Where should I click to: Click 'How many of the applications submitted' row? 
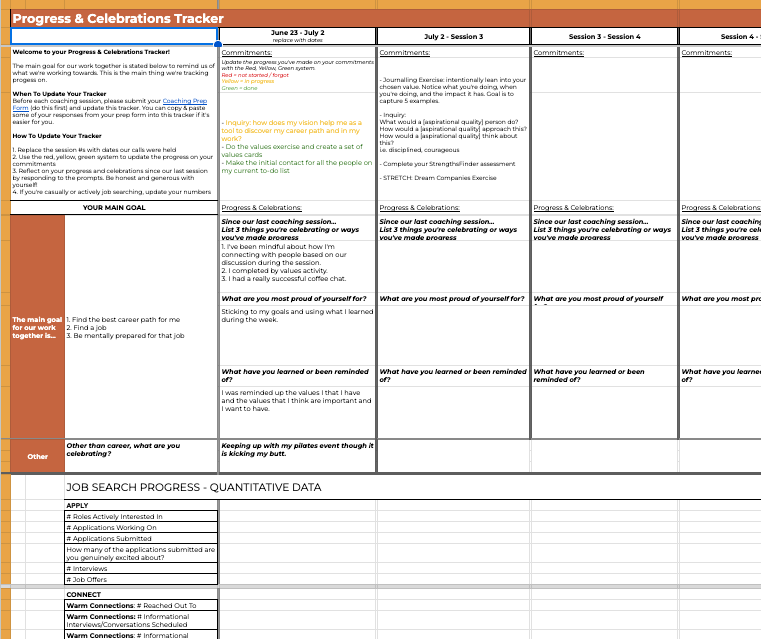pos(141,554)
